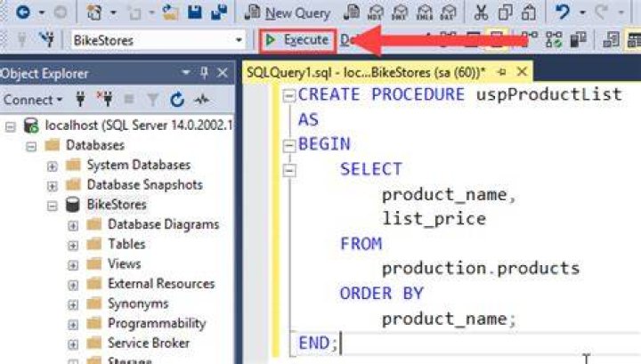This screenshot has width=641, height=364.
Task: Expand the System Databases folder
Action: 52,166
